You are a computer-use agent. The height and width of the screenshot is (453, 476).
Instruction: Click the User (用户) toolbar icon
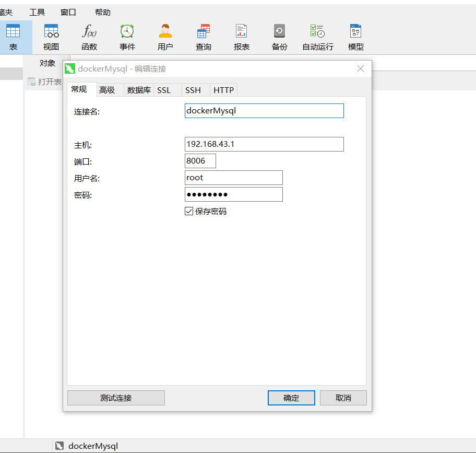(165, 32)
